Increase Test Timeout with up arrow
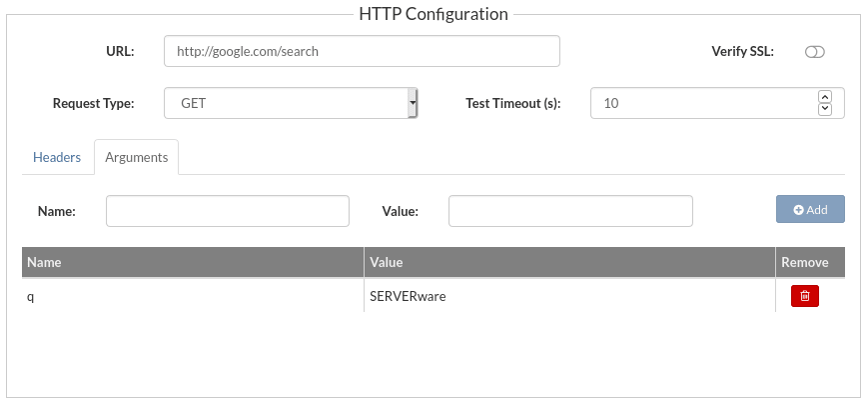Image resolution: width=868 pixels, height=410 pixels. coord(825,96)
